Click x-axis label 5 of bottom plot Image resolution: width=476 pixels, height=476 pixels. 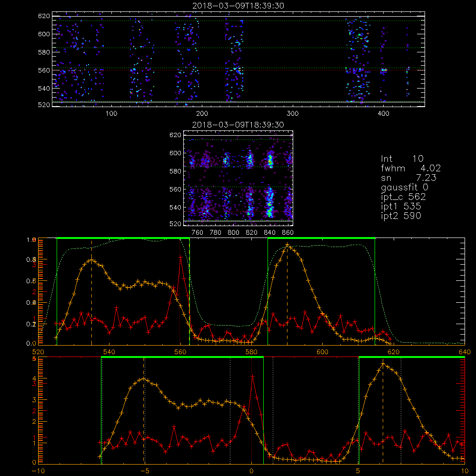(358, 471)
